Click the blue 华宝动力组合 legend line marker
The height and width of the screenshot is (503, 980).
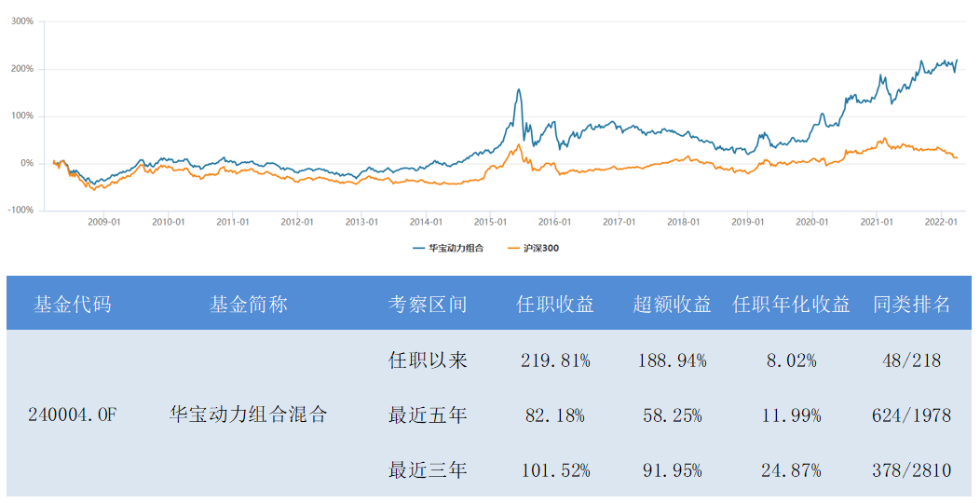pyautogui.click(x=418, y=248)
